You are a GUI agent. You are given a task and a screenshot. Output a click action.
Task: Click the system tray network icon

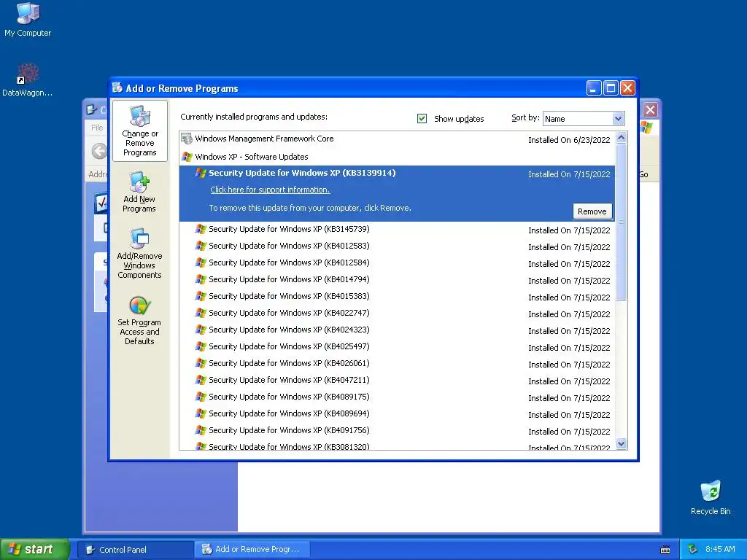(693, 550)
